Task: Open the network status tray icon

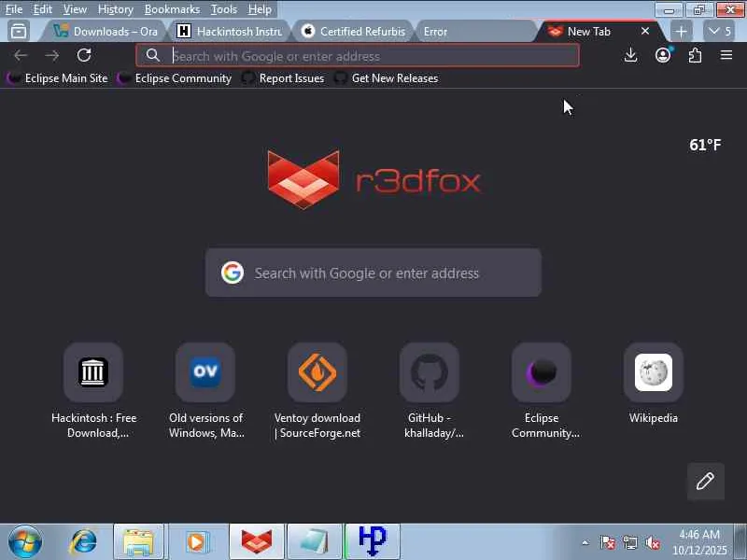Action: pos(630,542)
